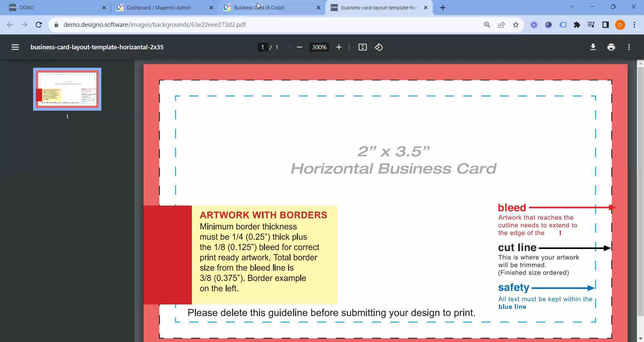
Task: Open the browser Extensions puzzle icon
Action: pos(577,24)
